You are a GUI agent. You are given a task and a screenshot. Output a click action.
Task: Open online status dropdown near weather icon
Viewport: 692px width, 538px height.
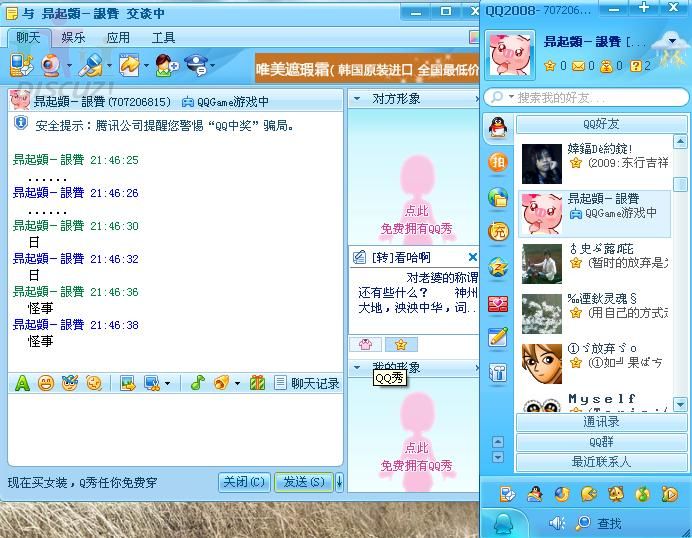[x=672, y=41]
